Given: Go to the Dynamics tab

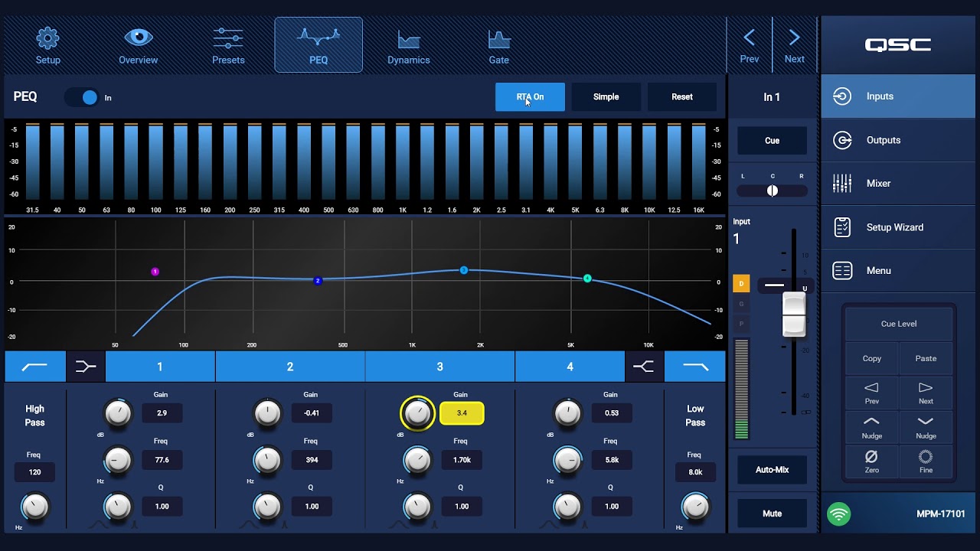Looking at the screenshot, I should [409, 46].
